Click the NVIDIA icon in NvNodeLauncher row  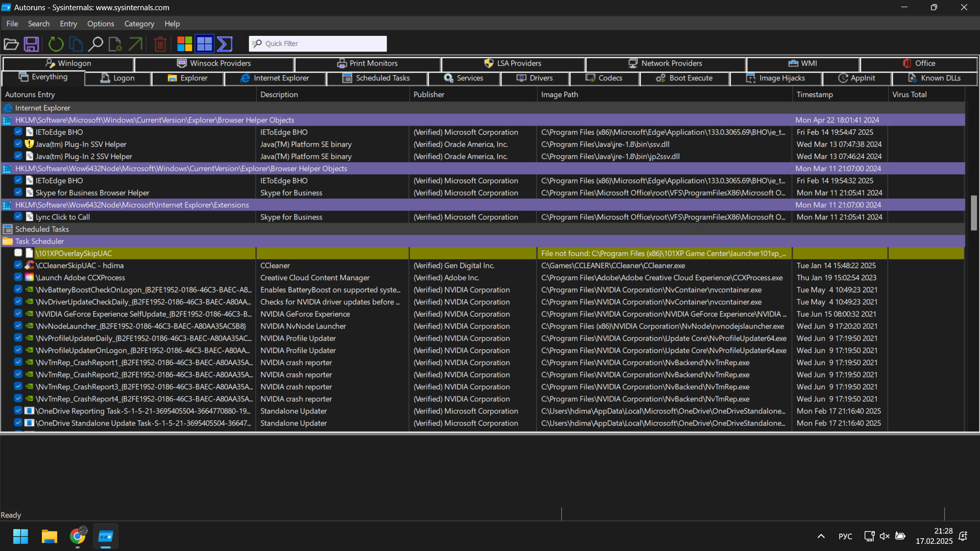pos(30,326)
